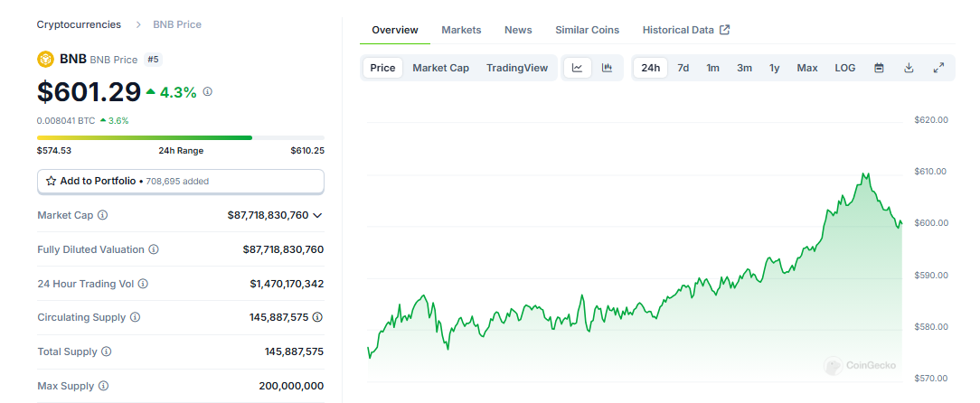
Task: Open Cryptocurrencies breadcrumb link
Action: pyautogui.click(x=79, y=24)
